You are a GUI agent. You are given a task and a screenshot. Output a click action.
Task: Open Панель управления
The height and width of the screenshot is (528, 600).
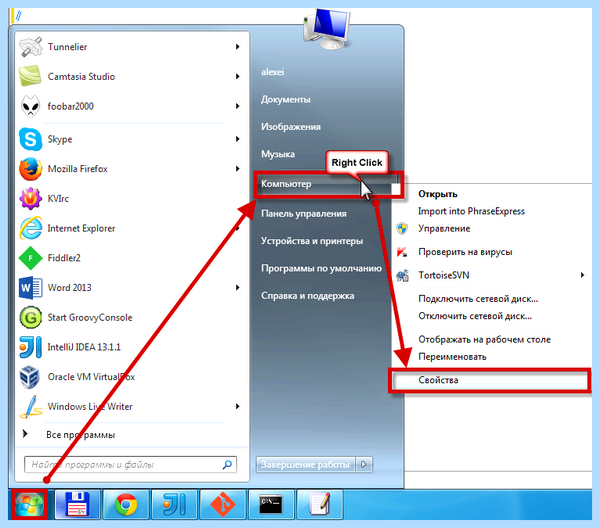click(x=304, y=213)
